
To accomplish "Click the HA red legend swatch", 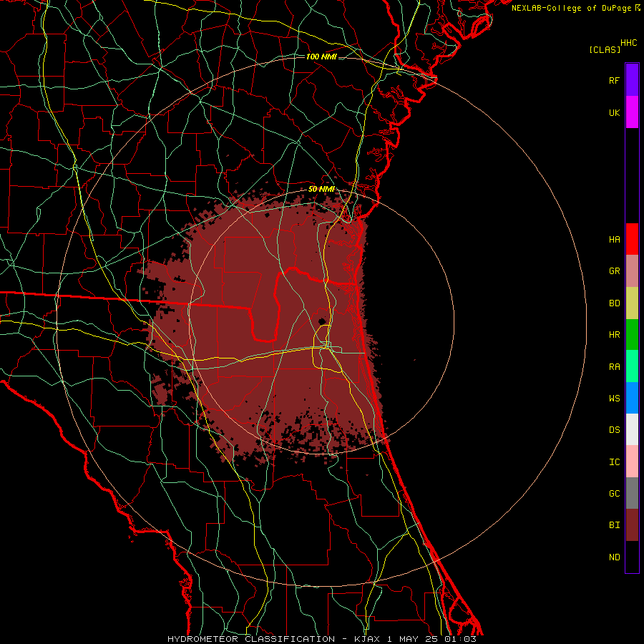I will point(632,239).
